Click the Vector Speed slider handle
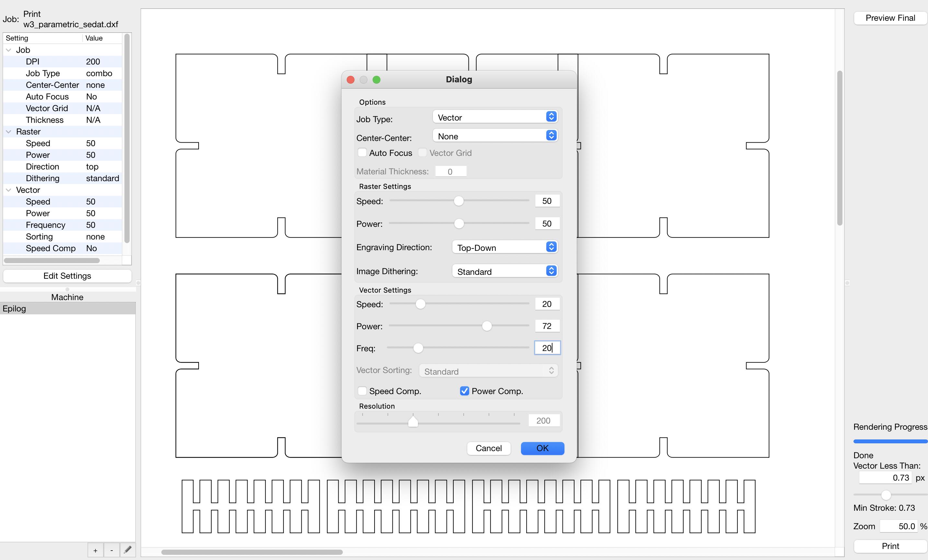 (420, 304)
